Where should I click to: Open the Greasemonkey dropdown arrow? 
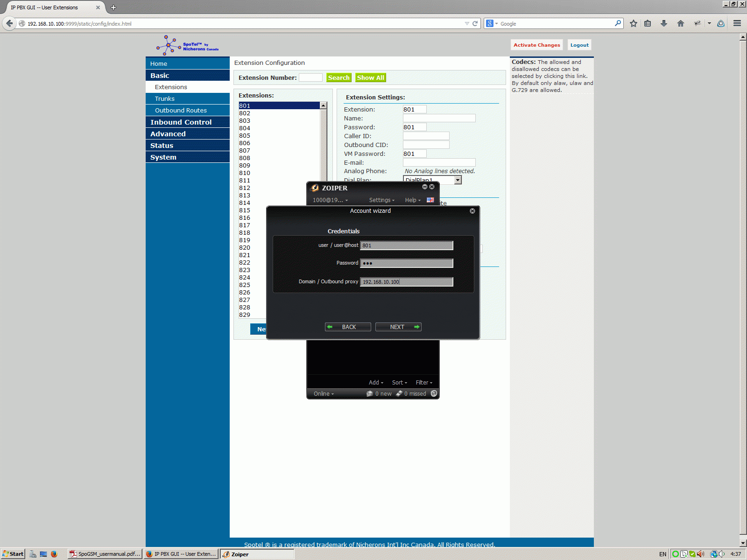tap(709, 23)
